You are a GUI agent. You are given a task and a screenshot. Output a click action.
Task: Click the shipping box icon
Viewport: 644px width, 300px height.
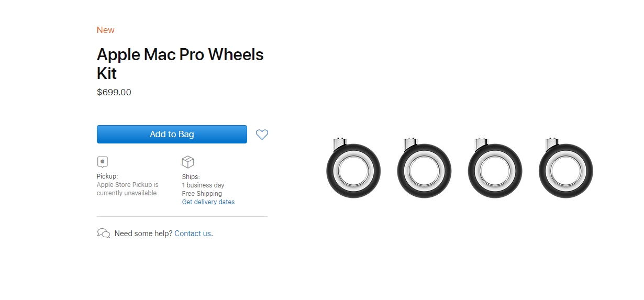pos(187,162)
